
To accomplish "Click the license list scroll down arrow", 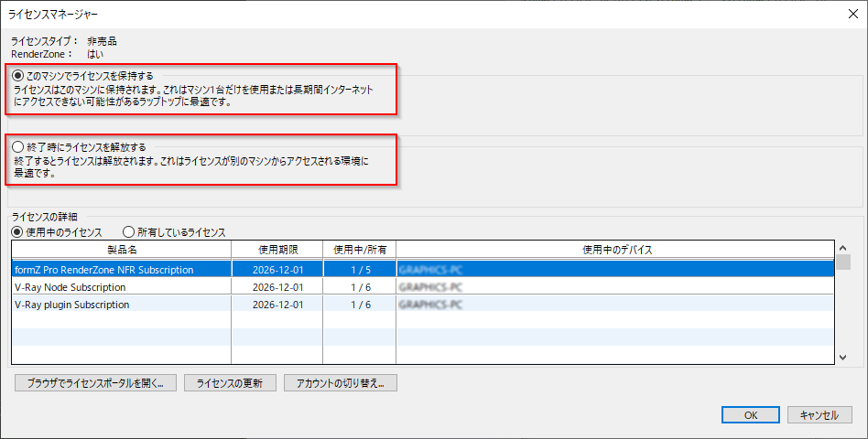I will (x=842, y=359).
